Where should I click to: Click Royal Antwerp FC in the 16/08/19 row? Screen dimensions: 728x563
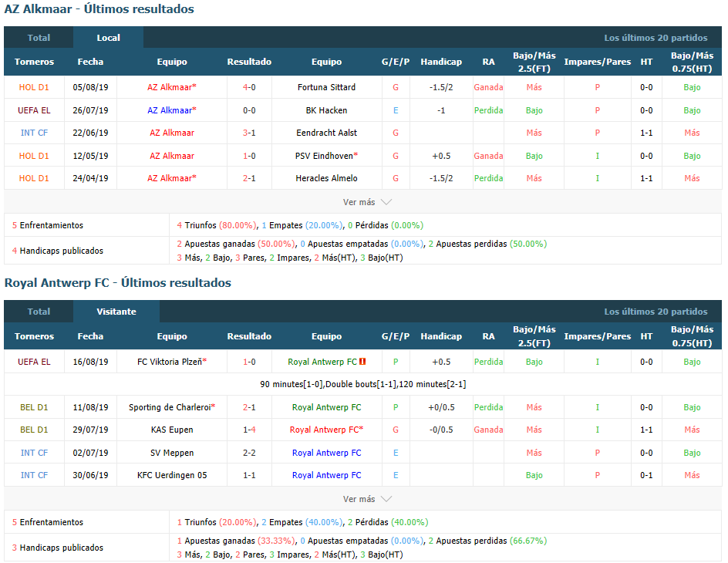coord(322,362)
